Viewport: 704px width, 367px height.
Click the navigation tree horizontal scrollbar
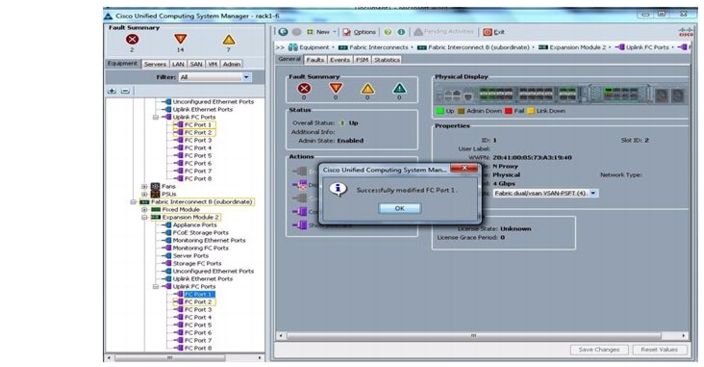click(170, 358)
